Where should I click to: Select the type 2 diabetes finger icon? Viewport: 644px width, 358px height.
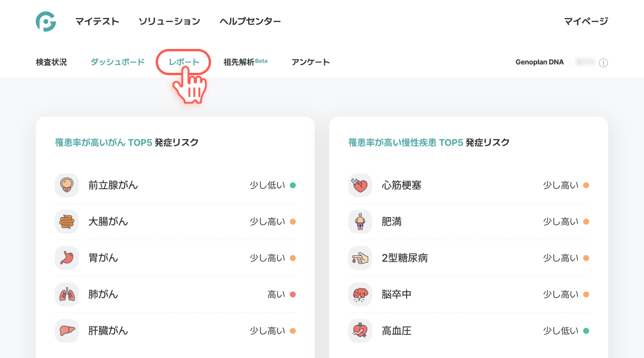point(360,258)
